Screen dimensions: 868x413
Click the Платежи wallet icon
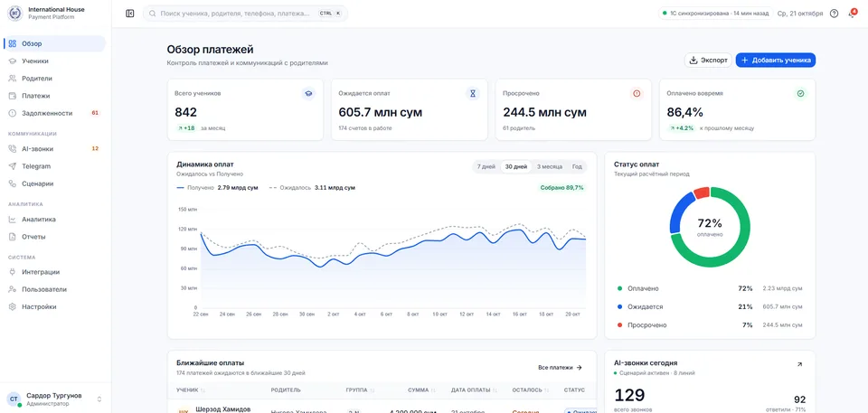[x=12, y=96]
